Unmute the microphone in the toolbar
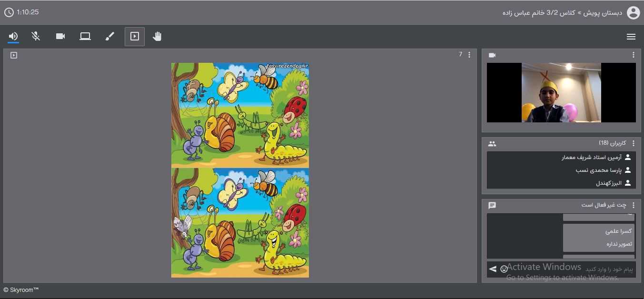This screenshot has height=299, width=644. tap(36, 36)
